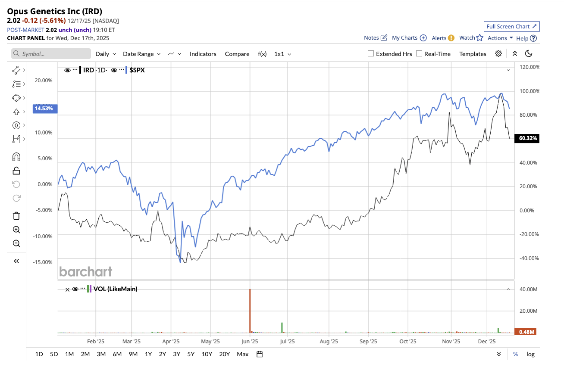Enable the Real-Time checkbox
Viewport: 564px width, 392px height.
419,54
